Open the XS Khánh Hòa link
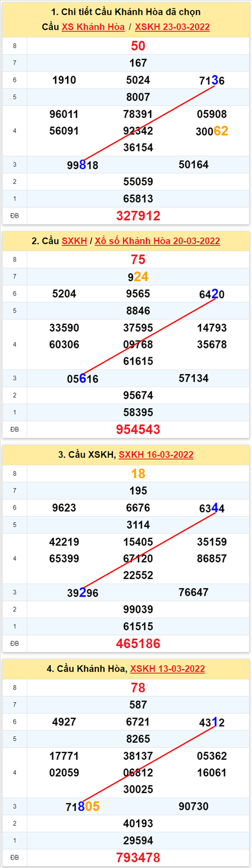This screenshot has height=868, width=252. point(93,27)
